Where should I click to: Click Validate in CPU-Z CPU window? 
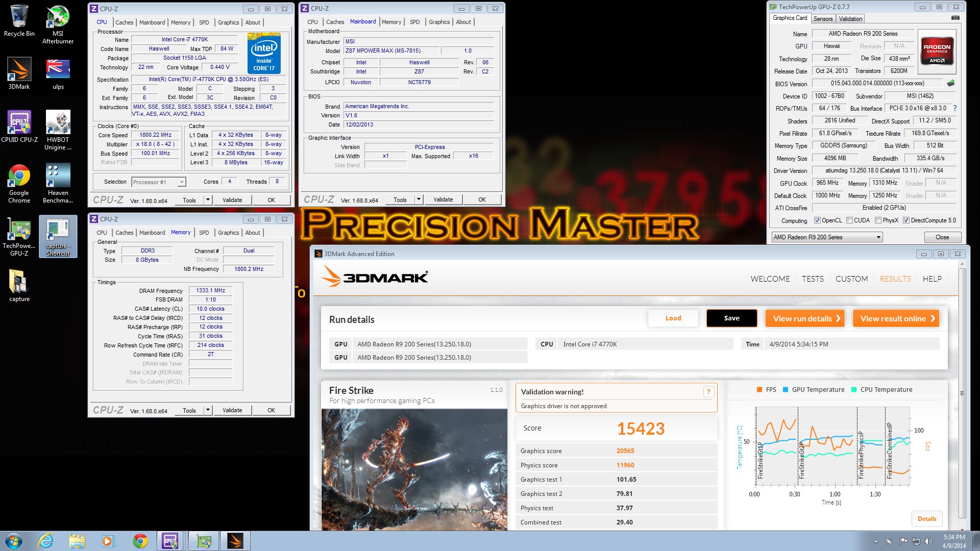(232, 200)
